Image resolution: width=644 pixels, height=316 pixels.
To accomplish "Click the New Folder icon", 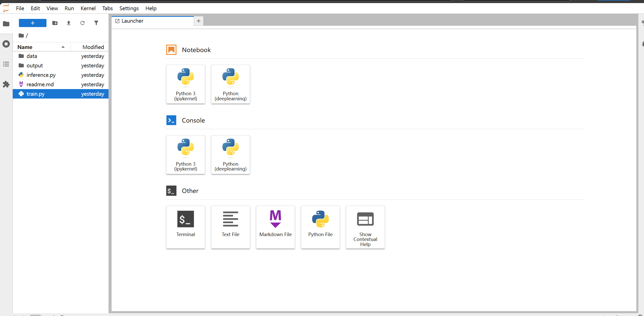I will 55,23.
